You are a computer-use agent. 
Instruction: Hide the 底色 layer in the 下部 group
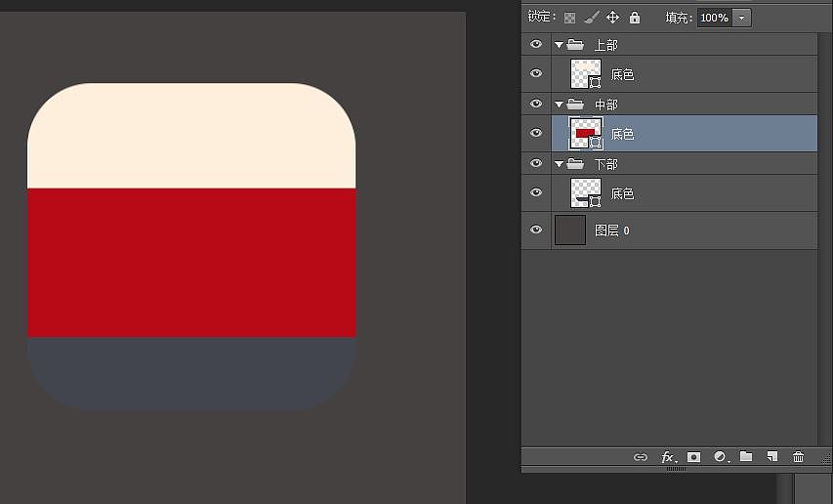pos(536,192)
